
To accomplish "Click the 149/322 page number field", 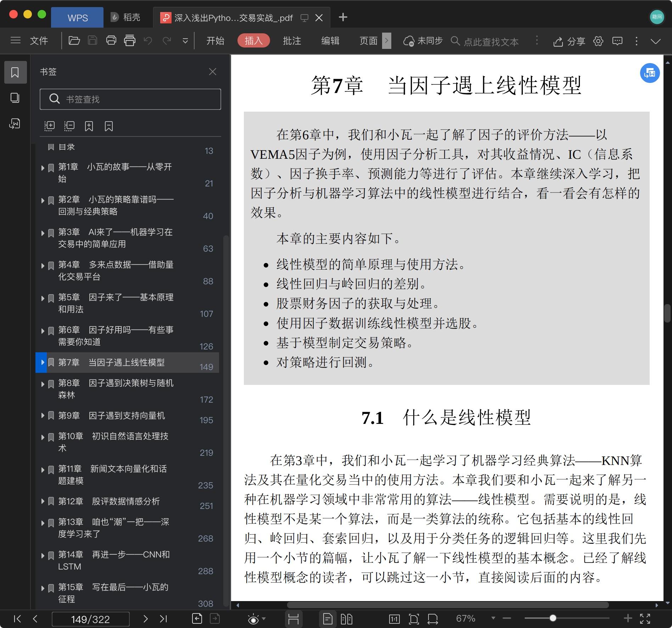I will pyautogui.click(x=90, y=619).
